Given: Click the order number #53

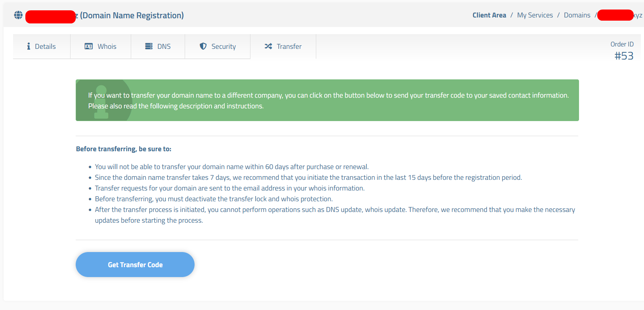Looking at the screenshot, I should pos(624,56).
